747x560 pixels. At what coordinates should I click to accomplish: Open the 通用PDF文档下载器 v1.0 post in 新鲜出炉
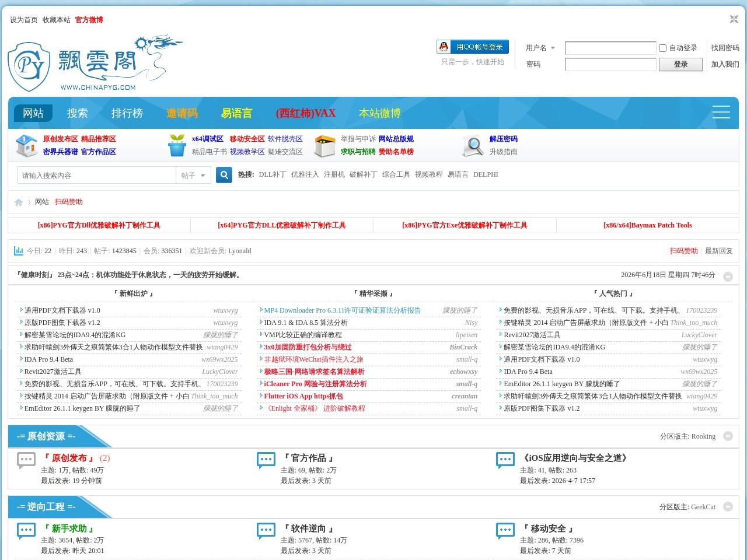click(x=62, y=310)
